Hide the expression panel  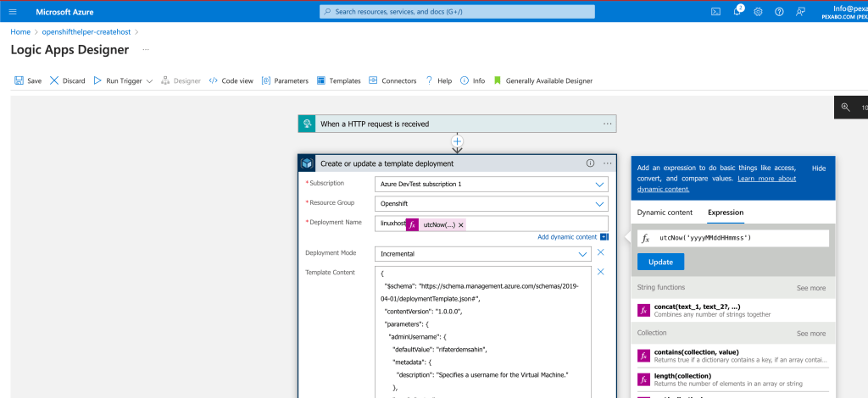[x=819, y=168]
